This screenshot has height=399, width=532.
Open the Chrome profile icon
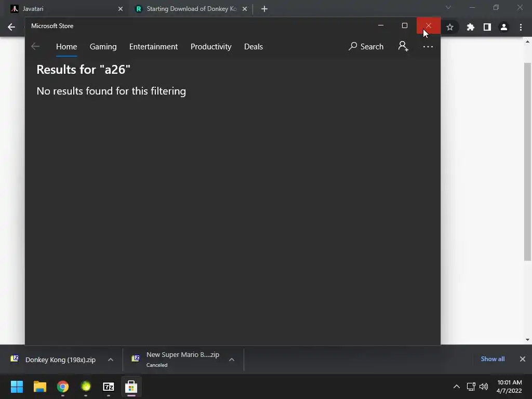pyautogui.click(x=504, y=27)
